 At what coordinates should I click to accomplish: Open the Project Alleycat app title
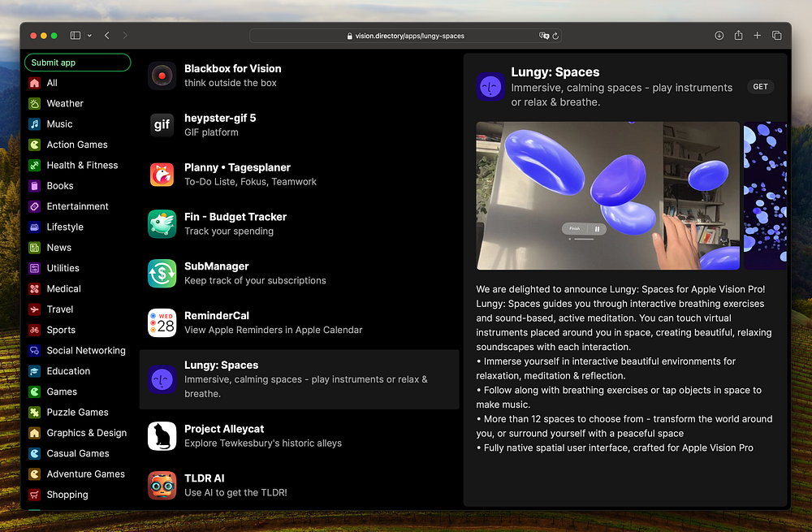[224, 429]
